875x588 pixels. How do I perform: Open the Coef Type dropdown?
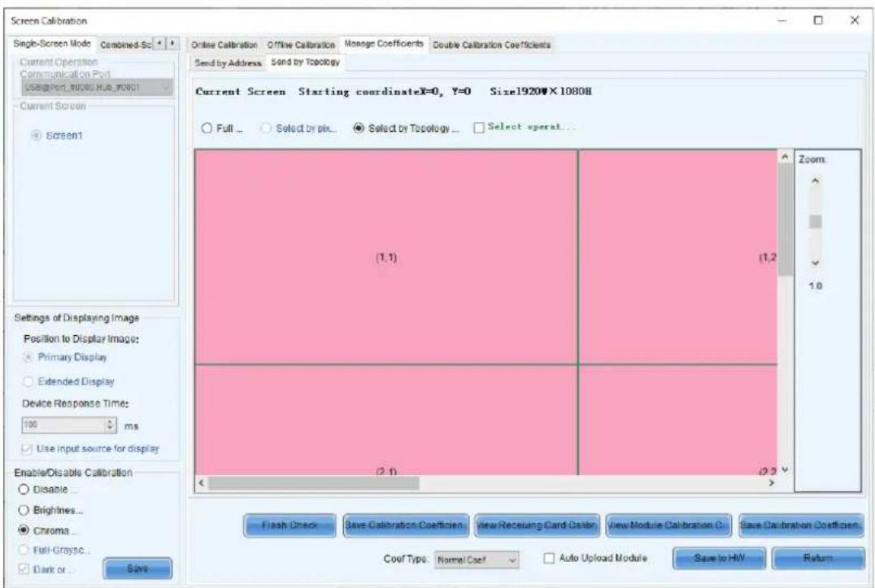pos(477,560)
